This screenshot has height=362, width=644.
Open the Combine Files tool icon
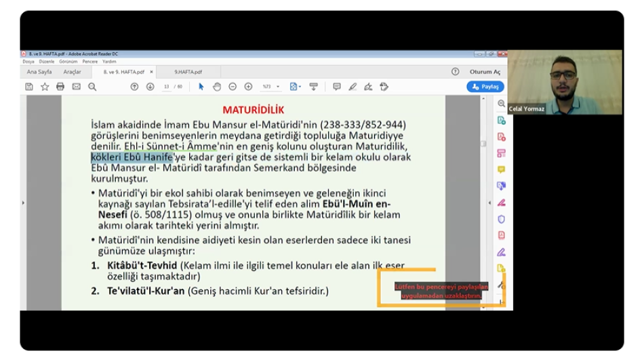(501, 186)
